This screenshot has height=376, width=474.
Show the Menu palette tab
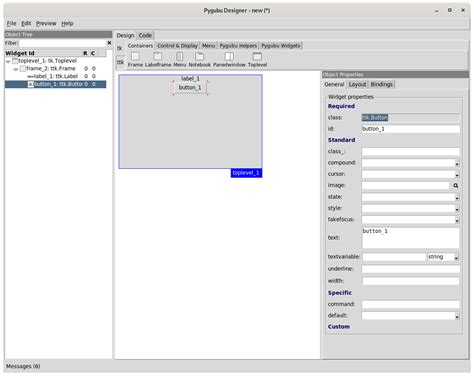208,46
